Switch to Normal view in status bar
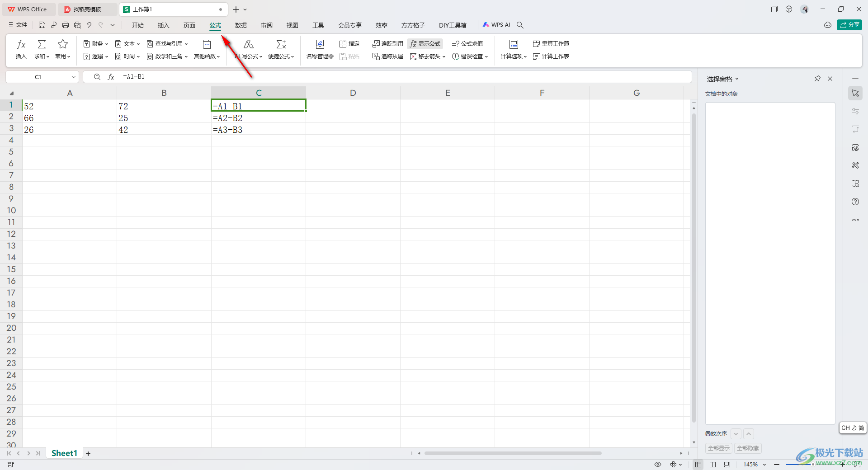Screen dimensions: 868x470 (698, 465)
